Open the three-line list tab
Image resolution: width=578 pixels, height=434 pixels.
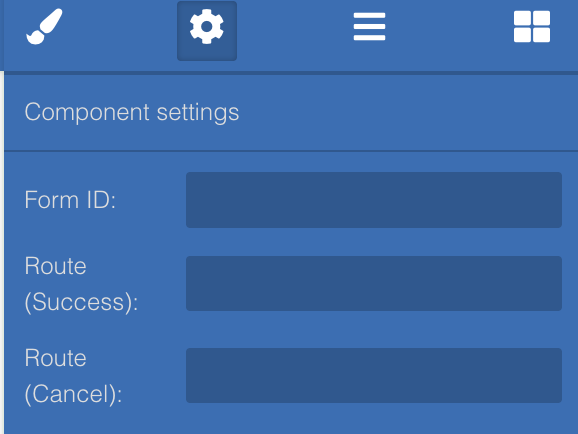pyautogui.click(x=369, y=27)
